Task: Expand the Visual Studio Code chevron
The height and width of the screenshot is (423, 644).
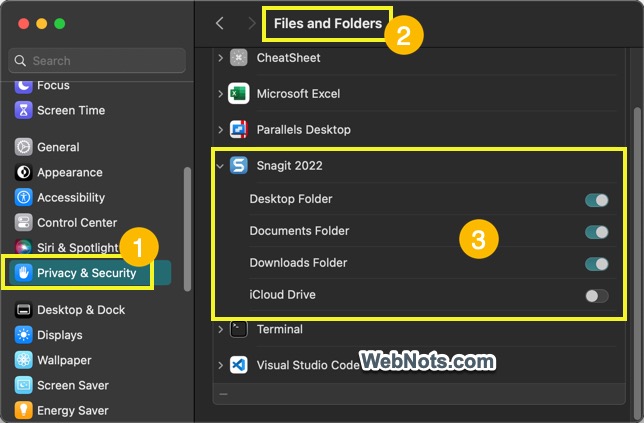Action: coord(221,365)
